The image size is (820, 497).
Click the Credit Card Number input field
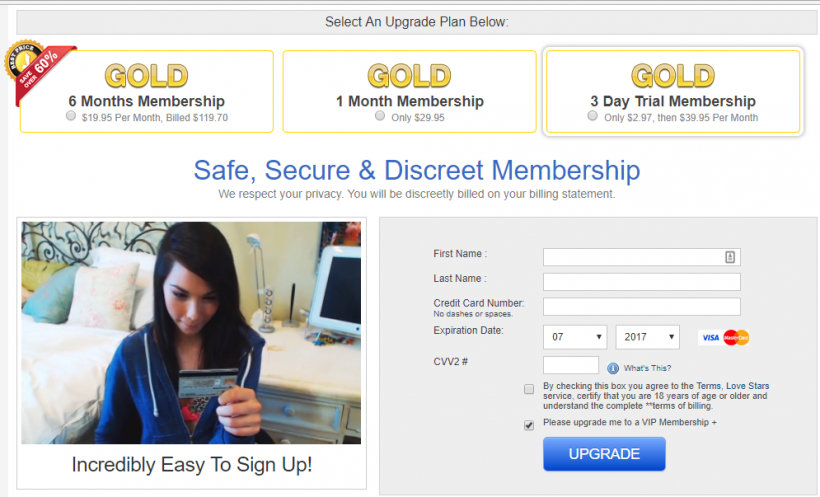pyautogui.click(x=642, y=307)
